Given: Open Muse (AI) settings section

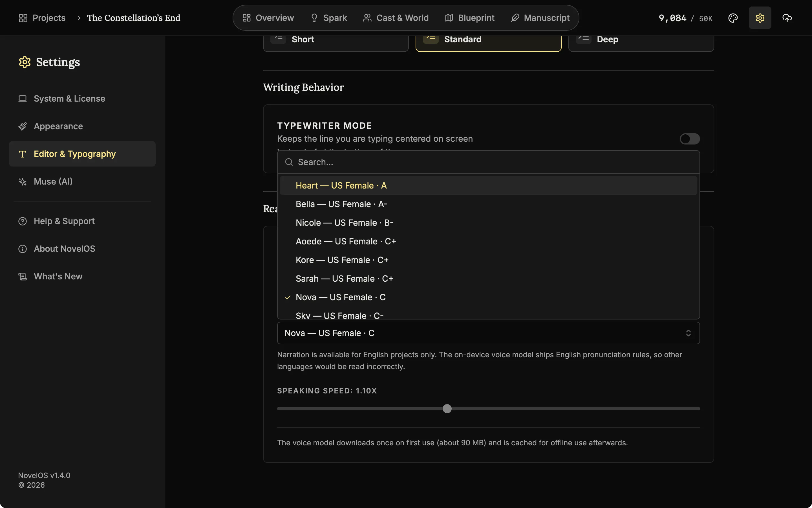Looking at the screenshot, I should (82, 182).
